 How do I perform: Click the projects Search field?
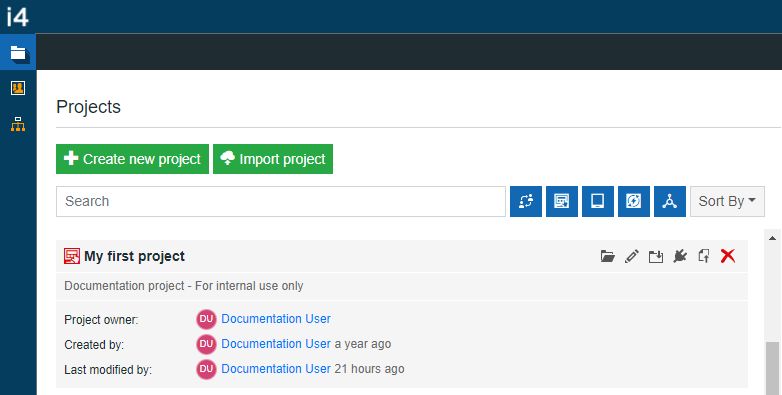[281, 201]
